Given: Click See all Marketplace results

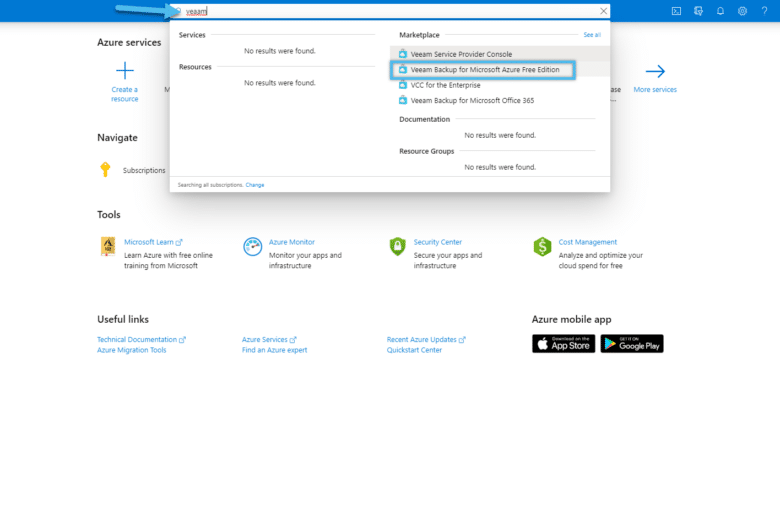Looking at the screenshot, I should tap(592, 35).
